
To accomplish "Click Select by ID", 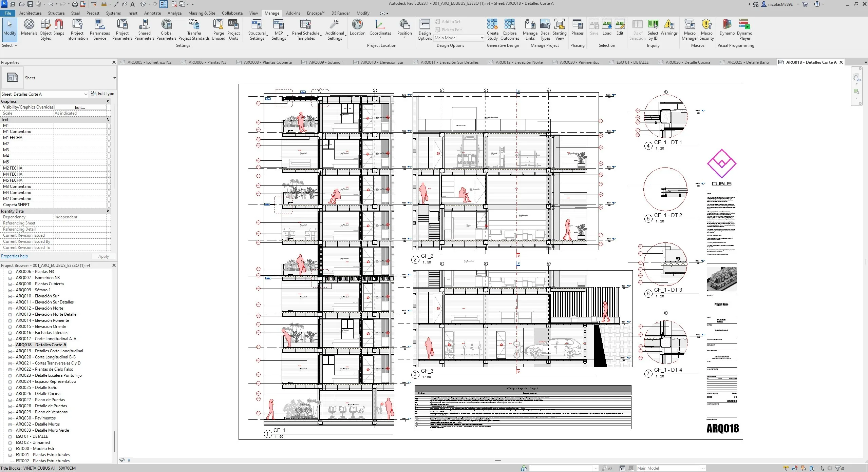I will click(x=653, y=29).
